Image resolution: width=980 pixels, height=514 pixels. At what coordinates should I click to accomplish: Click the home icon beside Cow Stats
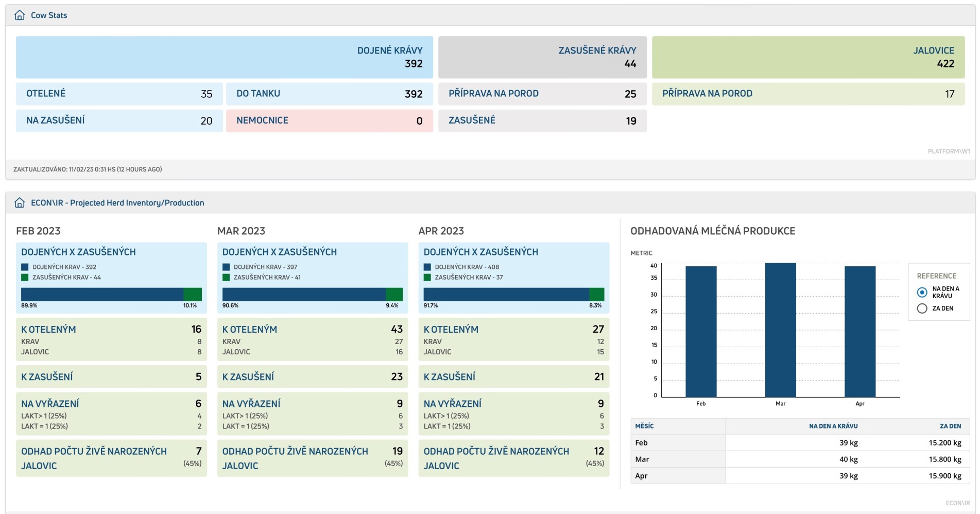point(20,15)
